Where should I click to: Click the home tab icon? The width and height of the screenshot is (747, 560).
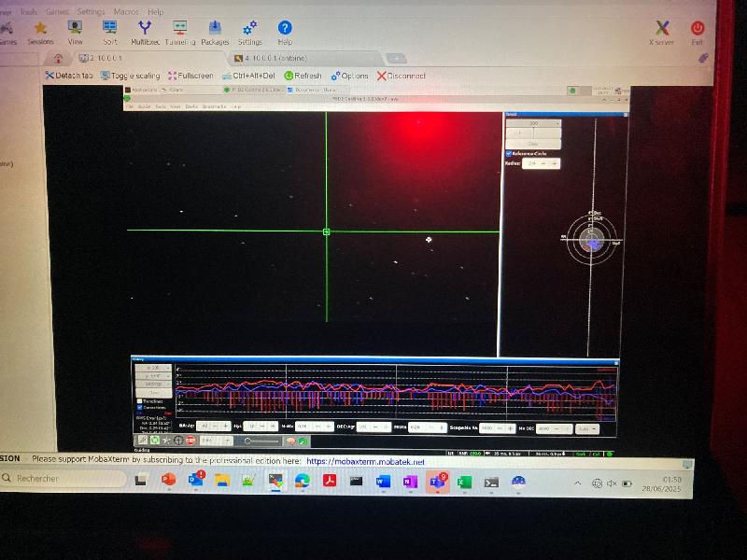coord(58,59)
